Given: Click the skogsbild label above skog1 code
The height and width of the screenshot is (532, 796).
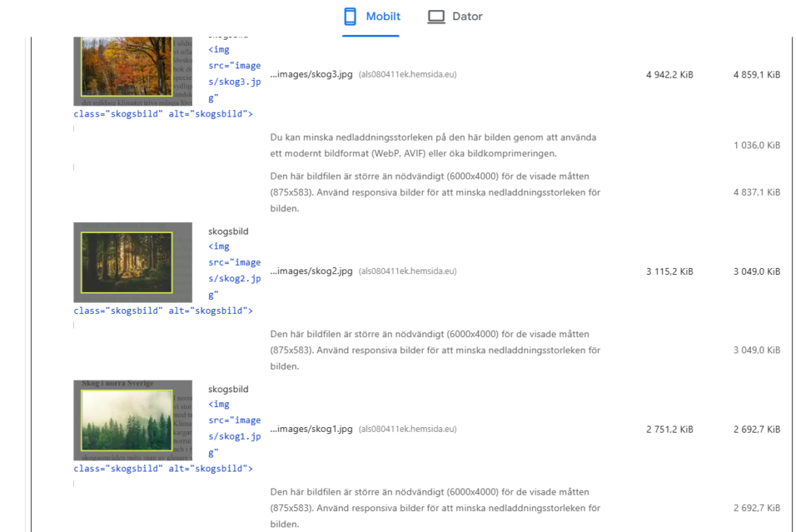Looking at the screenshot, I should 229,389.
